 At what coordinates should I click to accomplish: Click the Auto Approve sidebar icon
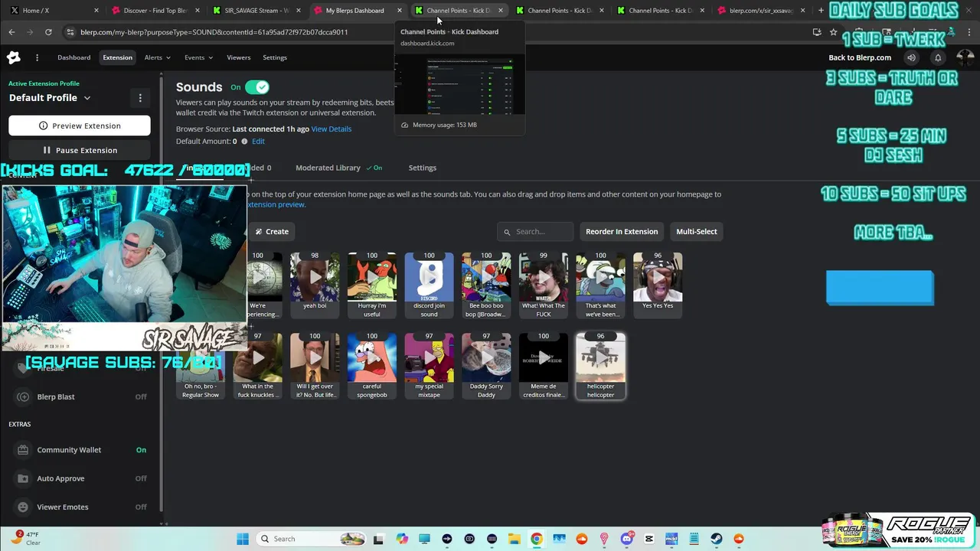tap(23, 478)
